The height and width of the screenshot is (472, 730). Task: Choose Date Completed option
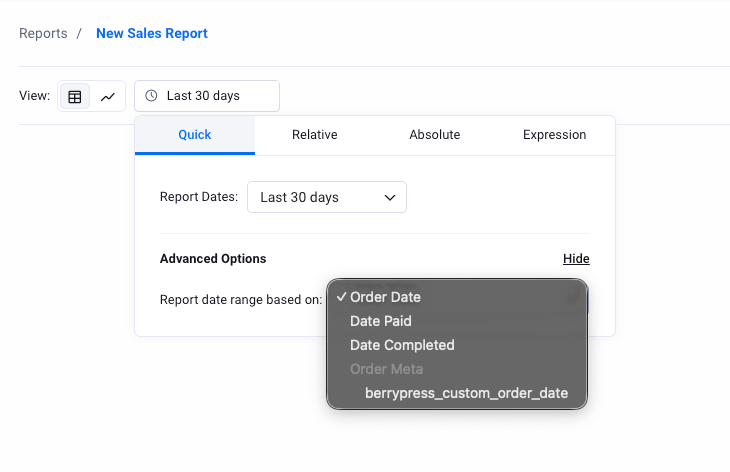[x=457, y=345]
